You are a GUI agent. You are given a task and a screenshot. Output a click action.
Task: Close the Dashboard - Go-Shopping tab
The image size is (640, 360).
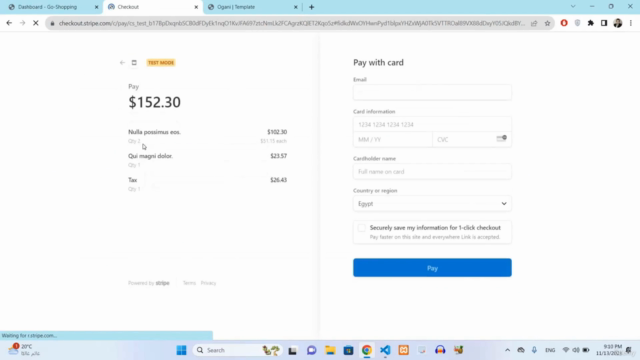click(97, 7)
